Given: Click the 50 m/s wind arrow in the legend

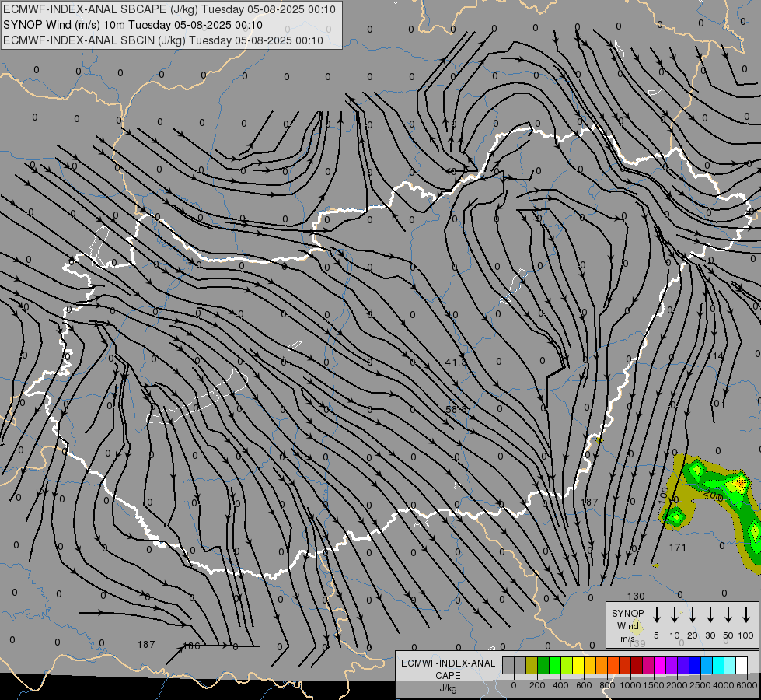Looking at the screenshot, I should click(728, 615).
